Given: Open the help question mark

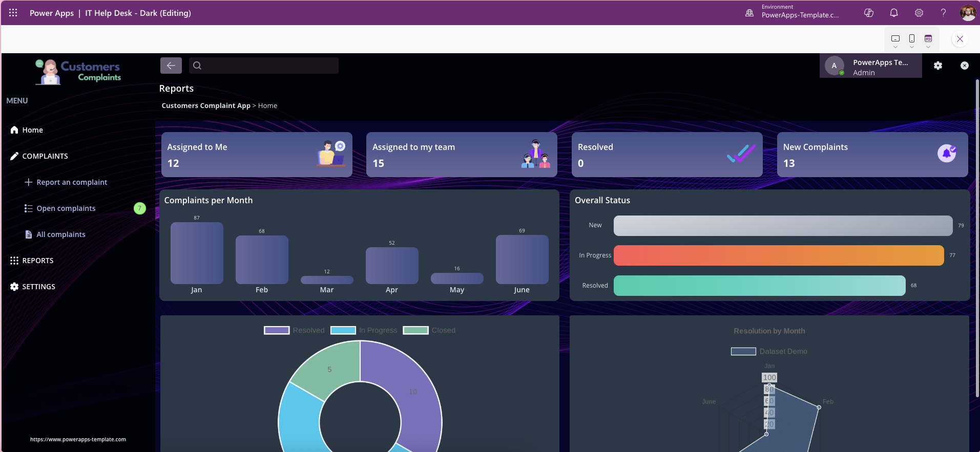Looking at the screenshot, I should click(x=943, y=13).
